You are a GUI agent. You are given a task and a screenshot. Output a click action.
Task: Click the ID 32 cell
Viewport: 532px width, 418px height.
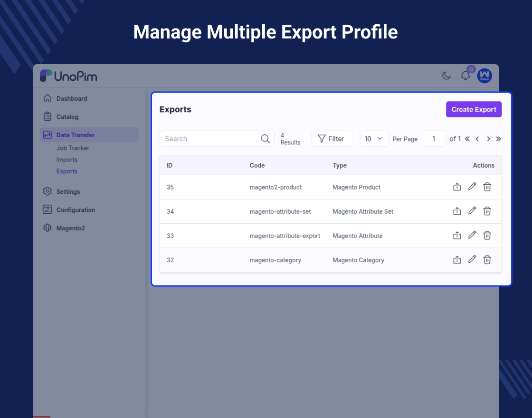click(x=170, y=260)
